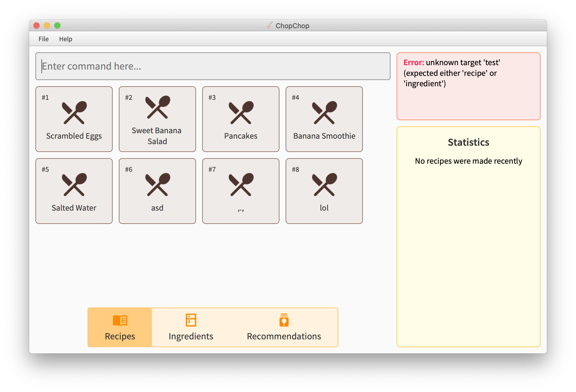Click the green macOS zoom window button

pyautogui.click(x=57, y=26)
